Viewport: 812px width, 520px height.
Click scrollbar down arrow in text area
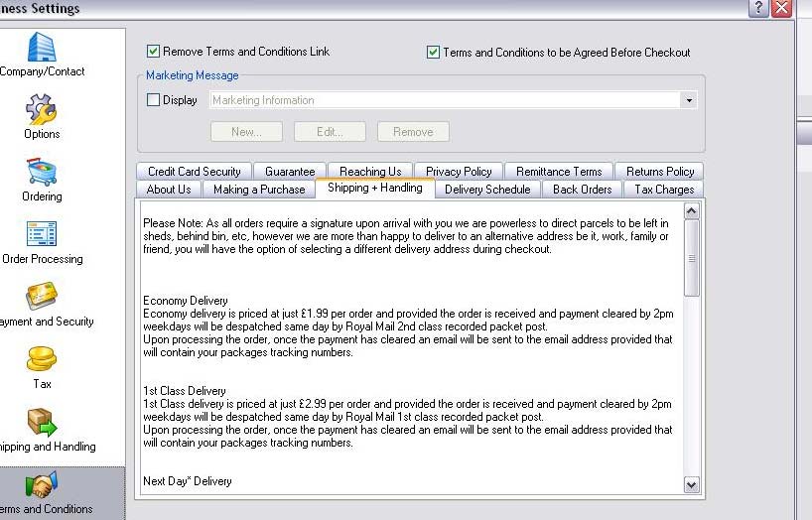pos(692,485)
